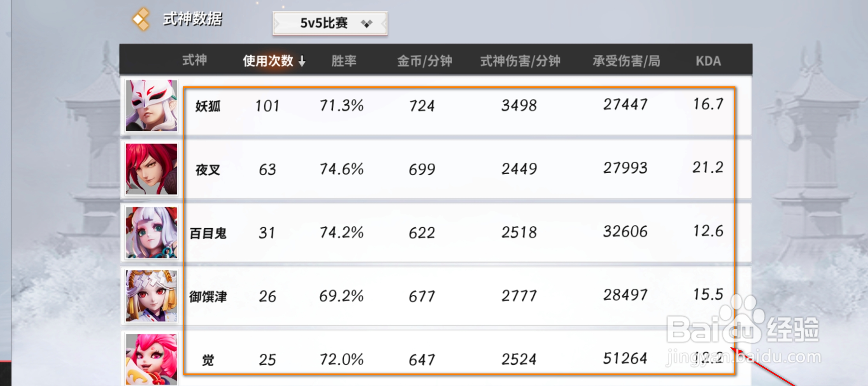
Task: Sort the list by KDA header
Action: tap(708, 61)
